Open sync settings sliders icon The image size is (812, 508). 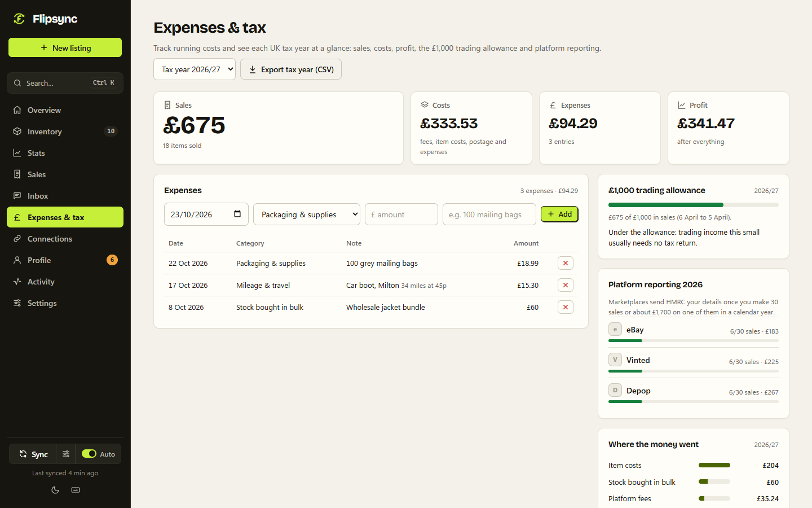pos(66,454)
